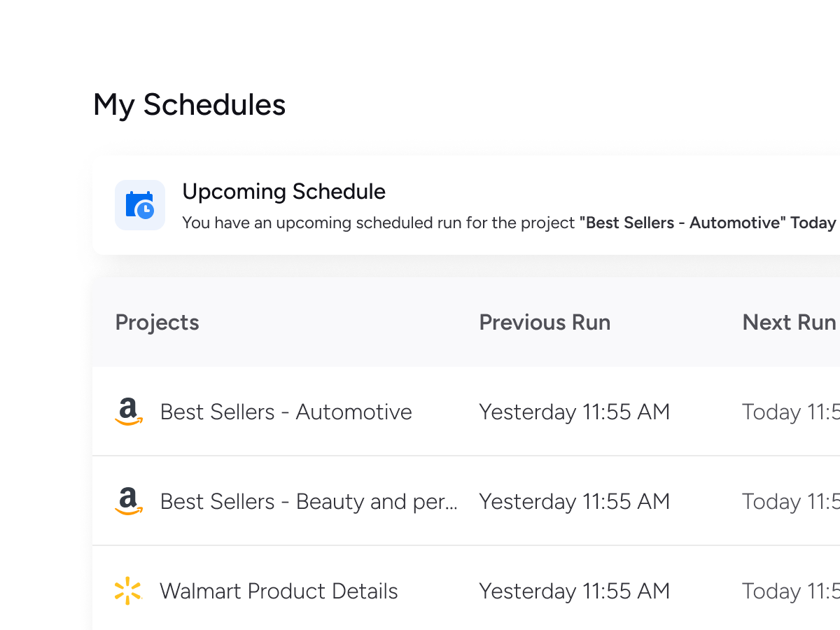Click Amazon logo beside Best Sellers - Automotive row

(x=128, y=412)
